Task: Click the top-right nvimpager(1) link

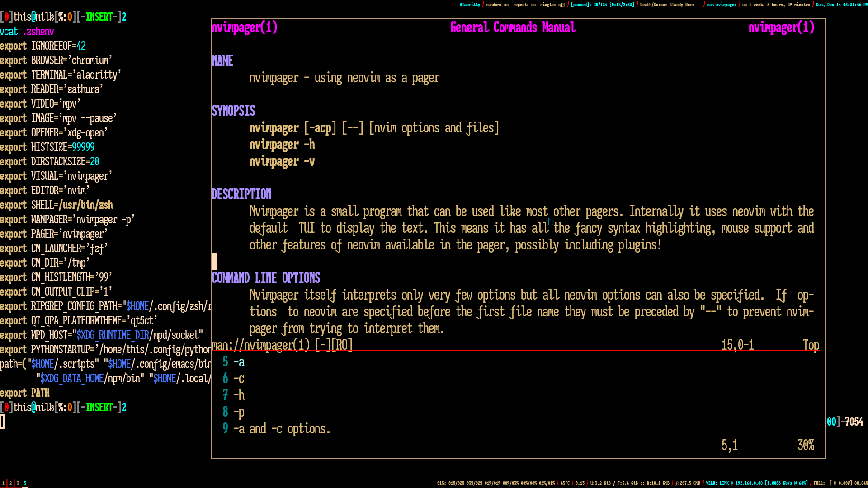Action: click(x=781, y=28)
